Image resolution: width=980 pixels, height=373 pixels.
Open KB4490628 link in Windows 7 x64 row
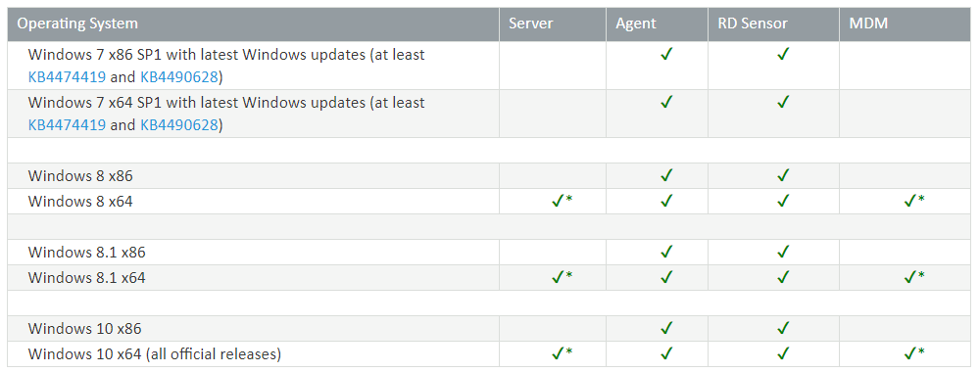tap(179, 125)
